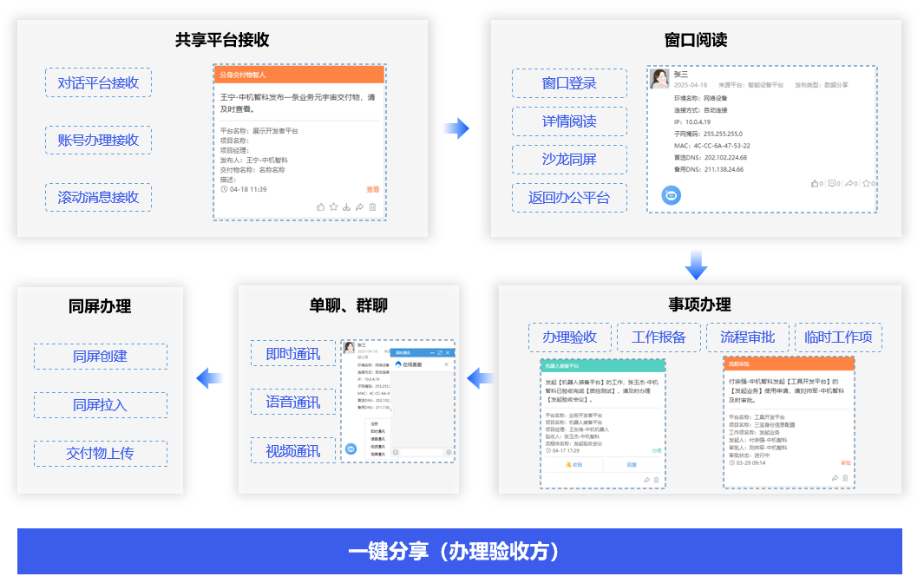The image size is (924, 583).
Task: Click blue robot icon in 窗口阅读 card
Action: tap(671, 196)
